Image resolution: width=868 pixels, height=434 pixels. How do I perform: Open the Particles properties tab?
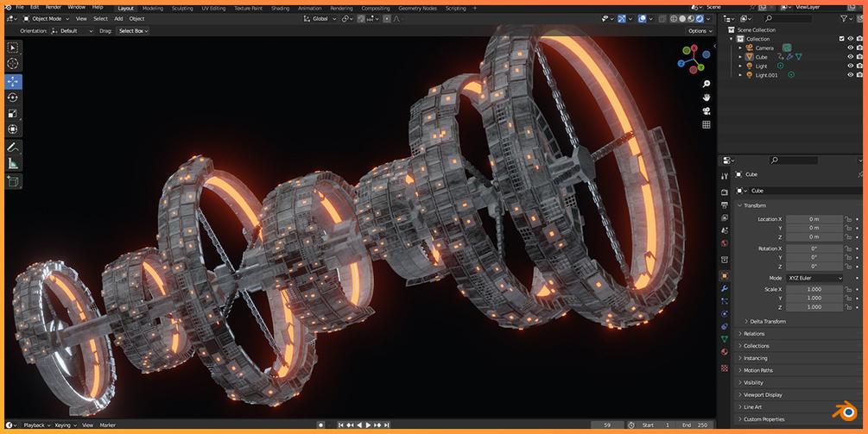(x=725, y=301)
